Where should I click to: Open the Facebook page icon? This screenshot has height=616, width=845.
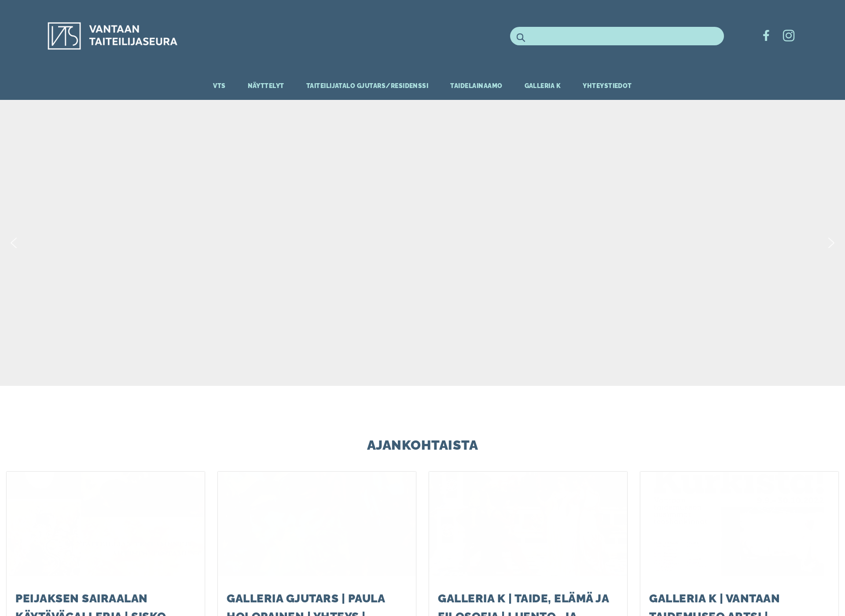pyautogui.click(x=766, y=36)
